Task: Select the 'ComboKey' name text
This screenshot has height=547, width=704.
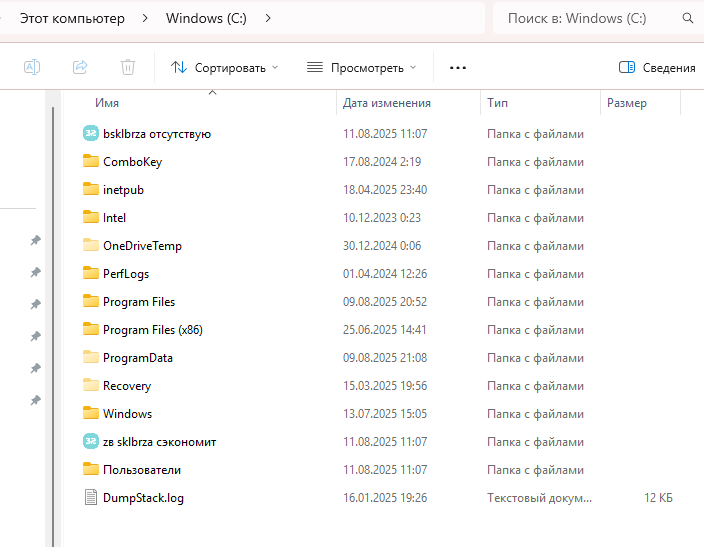Action: point(132,162)
